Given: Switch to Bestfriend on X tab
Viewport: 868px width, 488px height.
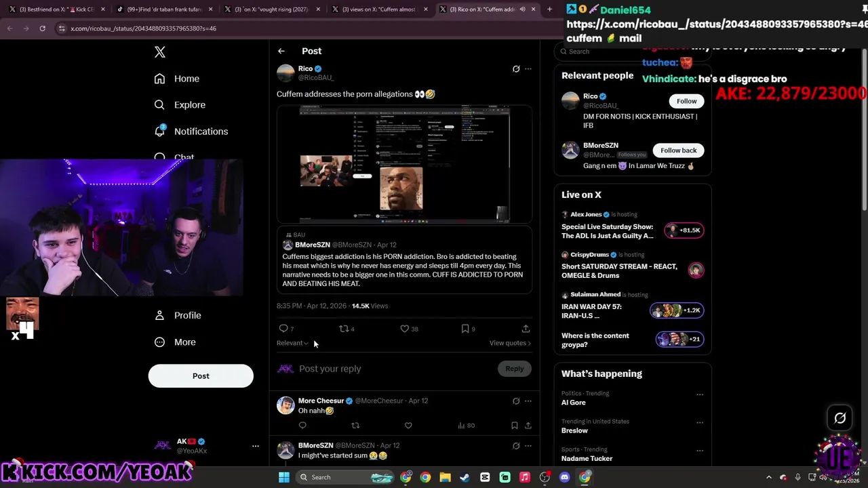Looking at the screenshot, I should 56,9.
